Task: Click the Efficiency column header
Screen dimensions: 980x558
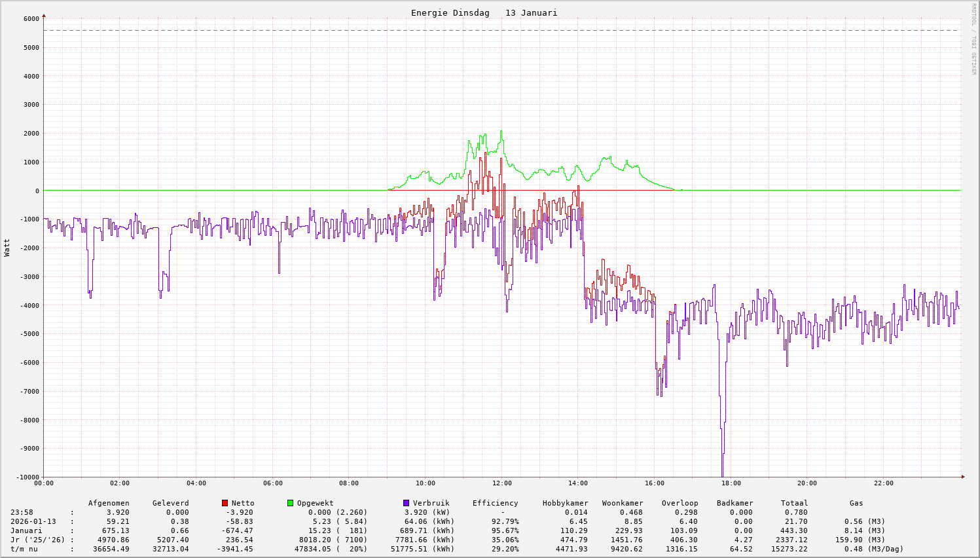Action: pyautogui.click(x=495, y=503)
